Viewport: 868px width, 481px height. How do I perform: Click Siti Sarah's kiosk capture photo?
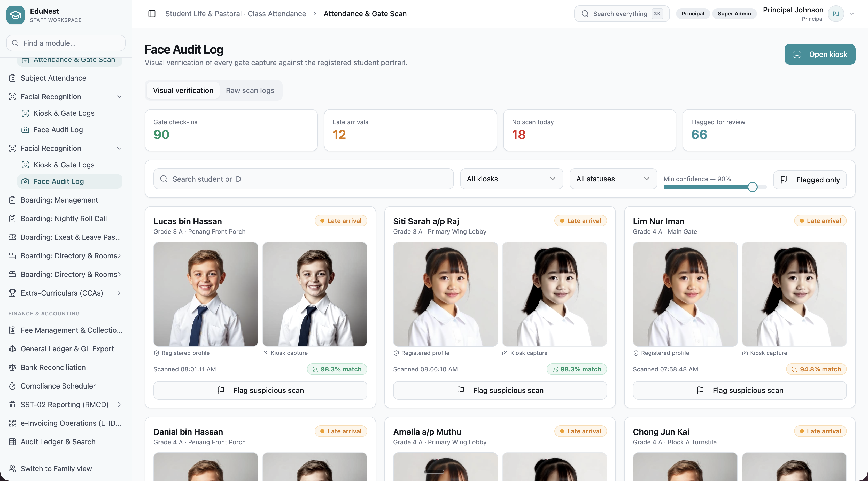554,294
